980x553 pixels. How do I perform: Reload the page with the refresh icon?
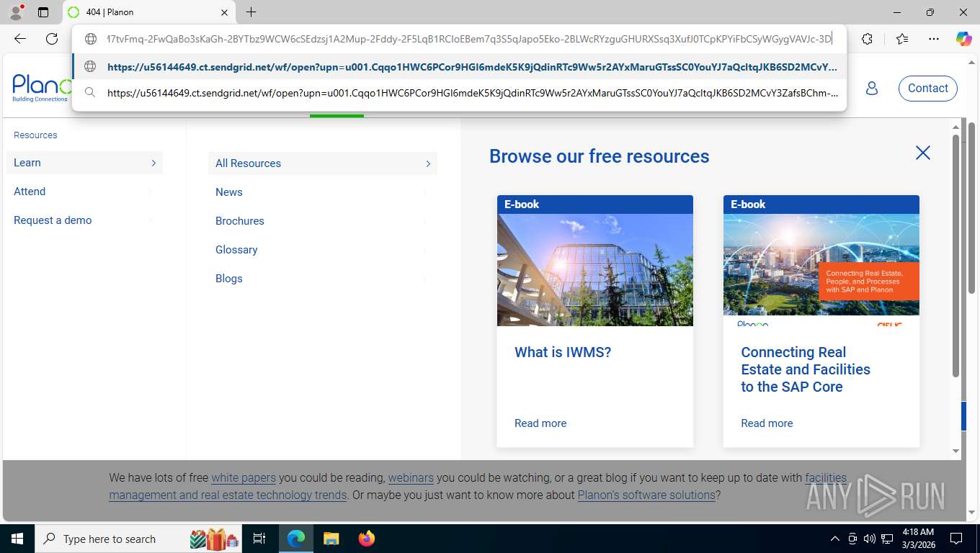click(52, 39)
